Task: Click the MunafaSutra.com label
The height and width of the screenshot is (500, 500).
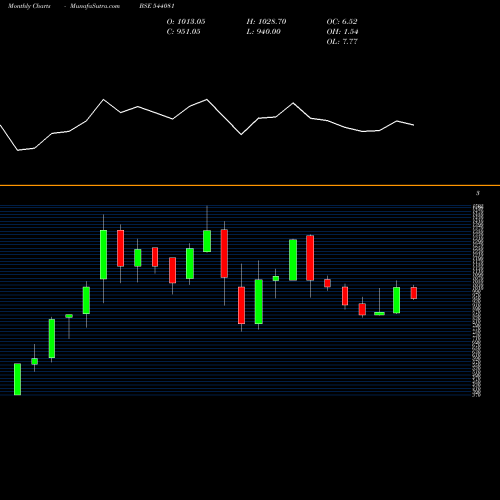Action: (95, 6)
